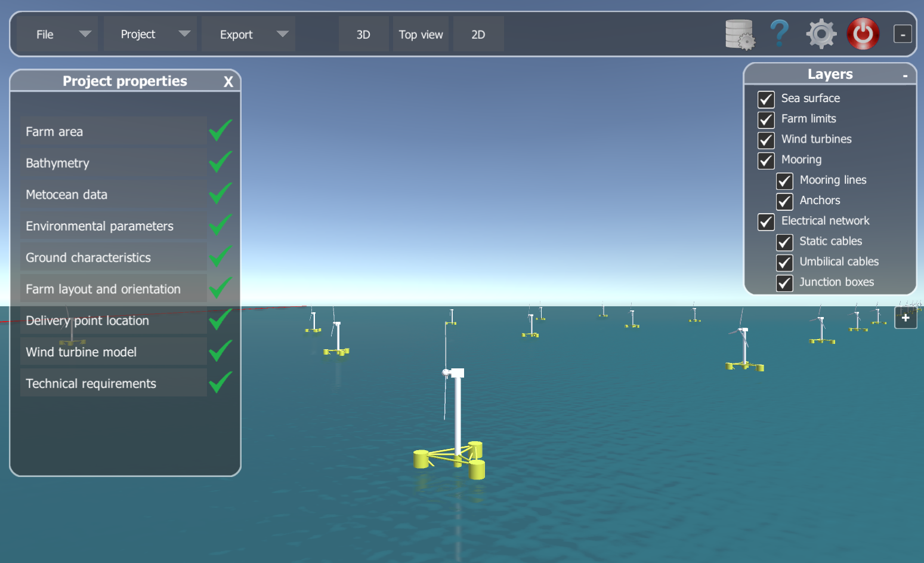
Task: Switch to Top view
Action: pyautogui.click(x=421, y=34)
